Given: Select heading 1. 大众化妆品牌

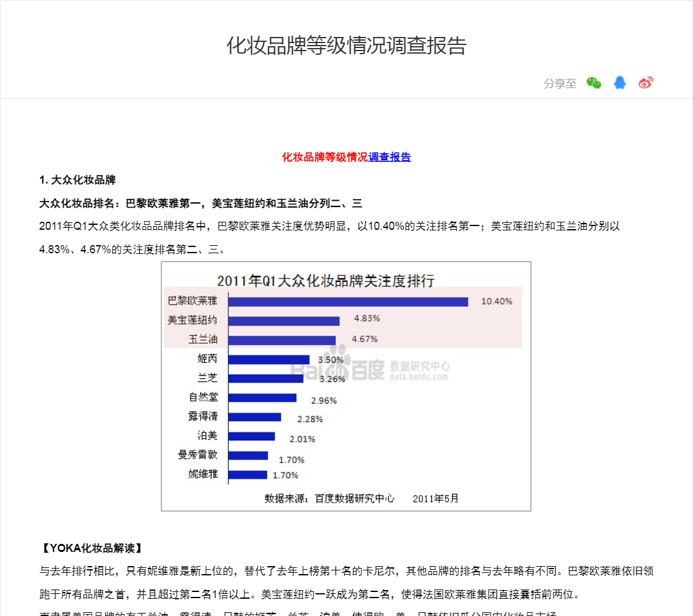Looking at the screenshot, I should pos(78,180).
